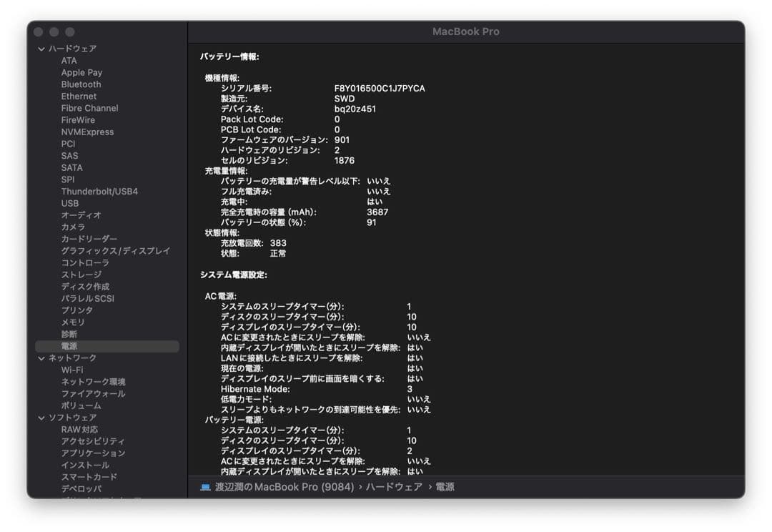Viewport: 772px width, 532px height.
Task: Open the カメラ hardware report
Action: click(x=74, y=227)
